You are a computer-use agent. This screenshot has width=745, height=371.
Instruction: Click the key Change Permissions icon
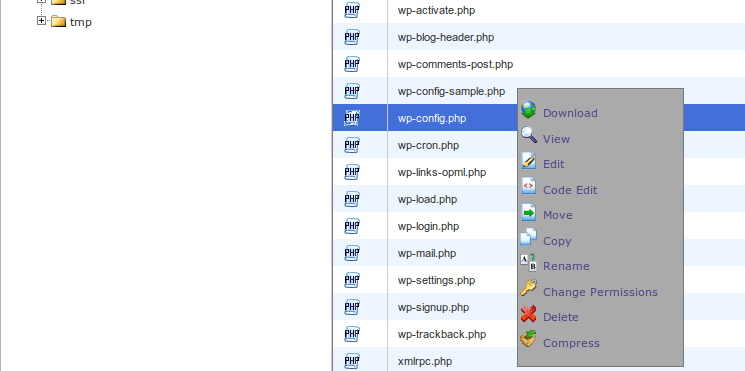click(x=528, y=288)
